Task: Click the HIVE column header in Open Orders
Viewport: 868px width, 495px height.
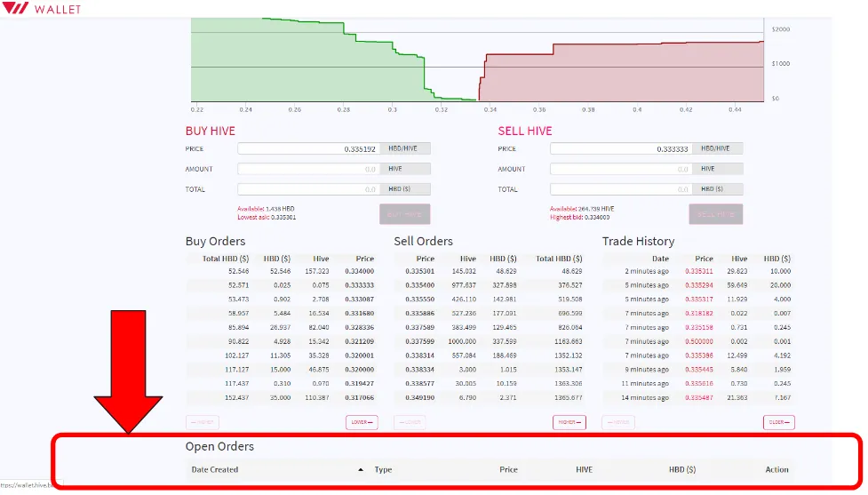Action: pyautogui.click(x=584, y=469)
